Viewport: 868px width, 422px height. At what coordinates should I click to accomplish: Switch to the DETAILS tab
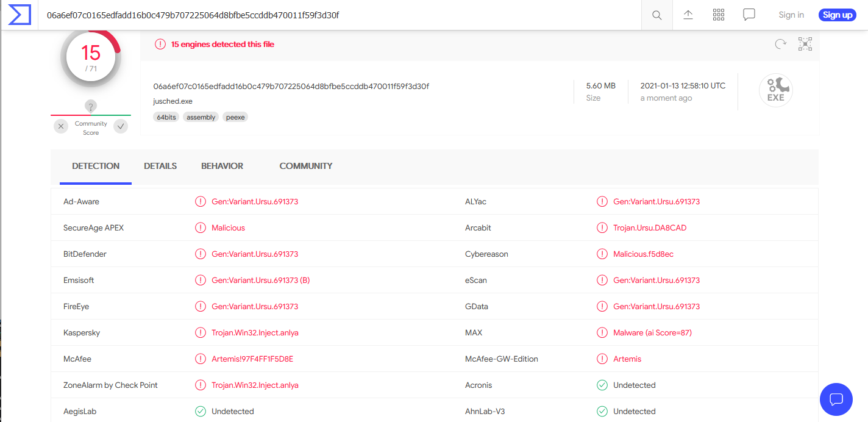(x=160, y=166)
